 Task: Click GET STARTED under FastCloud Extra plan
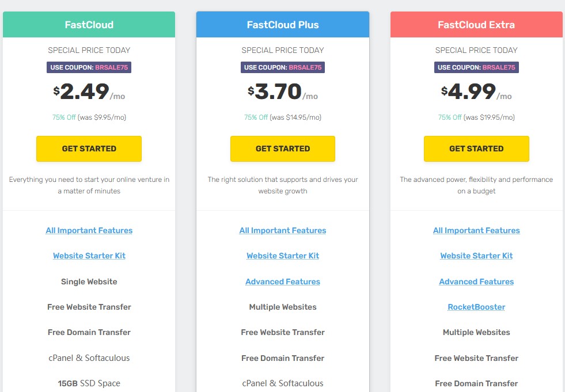pos(476,149)
